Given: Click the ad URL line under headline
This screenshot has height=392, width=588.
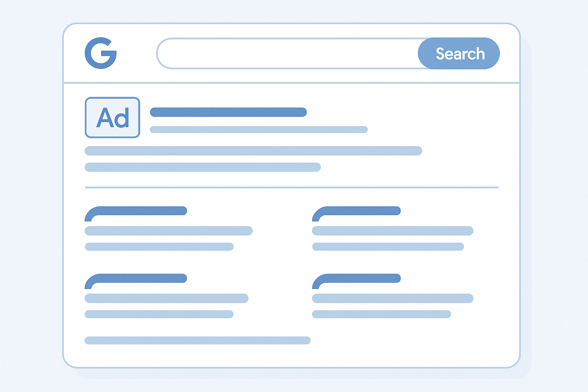Looking at the screenshot, I should [x=259, y=129].
